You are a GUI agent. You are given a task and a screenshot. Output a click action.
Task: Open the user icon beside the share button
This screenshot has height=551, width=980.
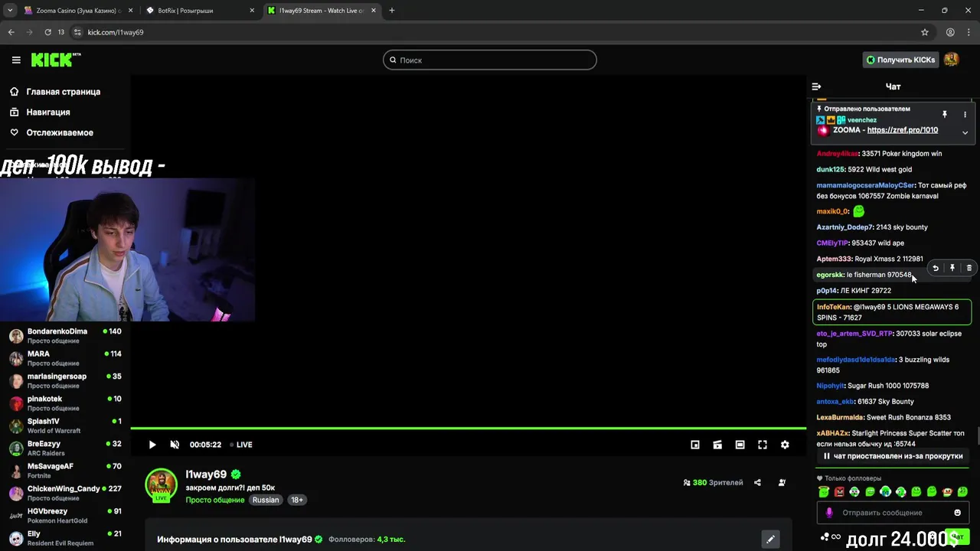click(x=782, y=483)
